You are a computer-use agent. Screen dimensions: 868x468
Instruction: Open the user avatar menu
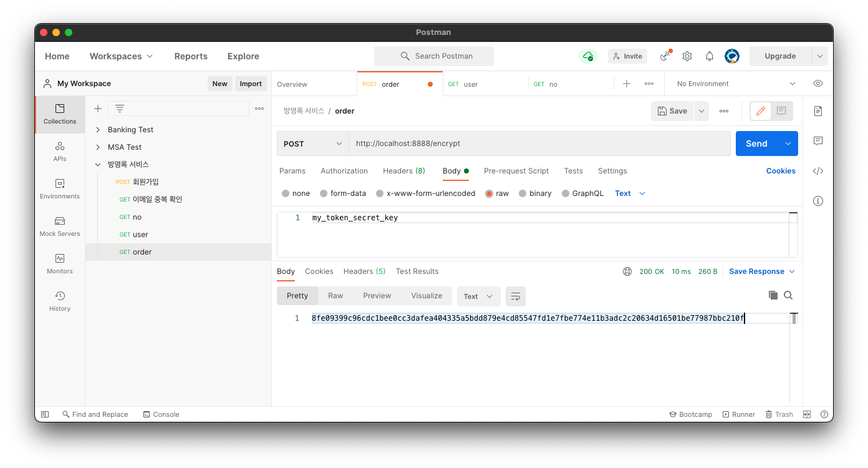click(x=732, y=56)
